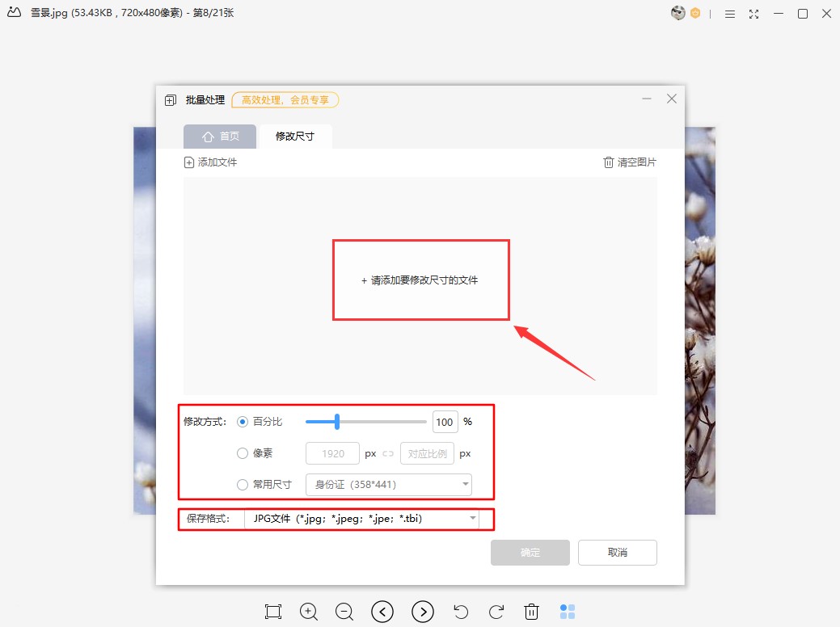Image resolution: width=840 pixels, height=627 pixels.
Task: Select the 常用尺寸 radio button
Action: pyautogui.click(x=243, y=485)
